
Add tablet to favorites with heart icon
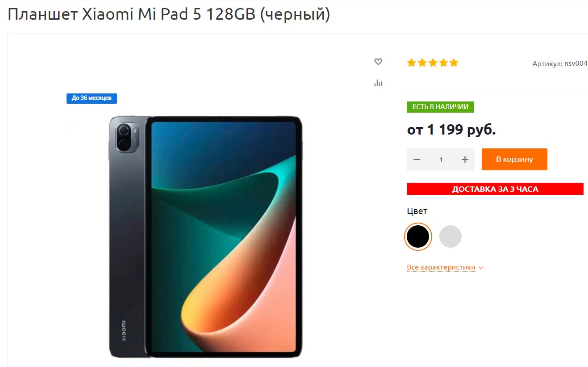[x=378, y=62]
